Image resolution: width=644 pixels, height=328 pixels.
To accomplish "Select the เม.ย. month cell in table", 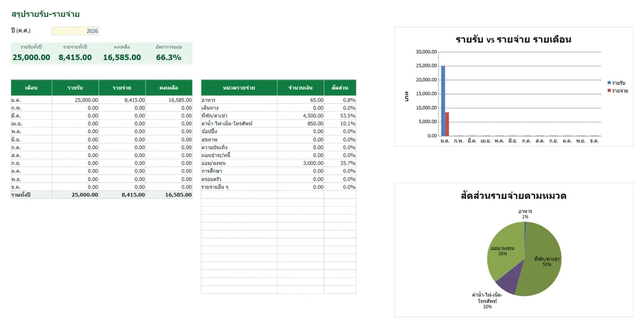I will [31, 124].
